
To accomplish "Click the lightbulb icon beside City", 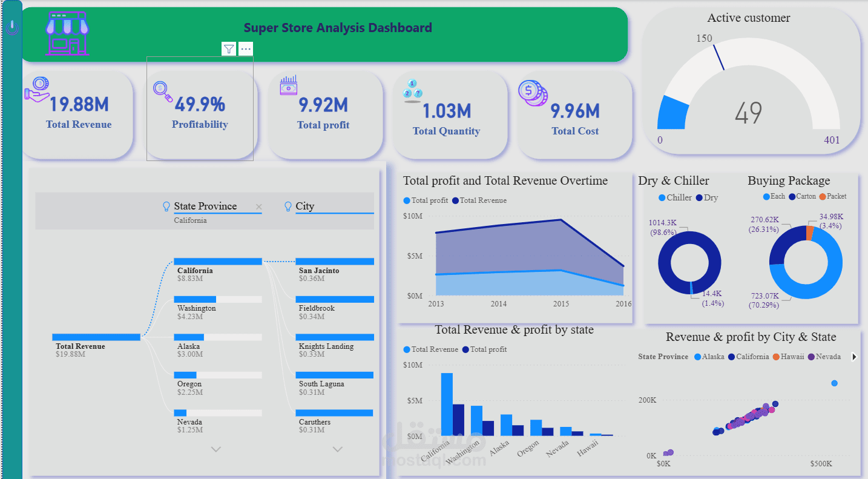I will tap(288, 206).
